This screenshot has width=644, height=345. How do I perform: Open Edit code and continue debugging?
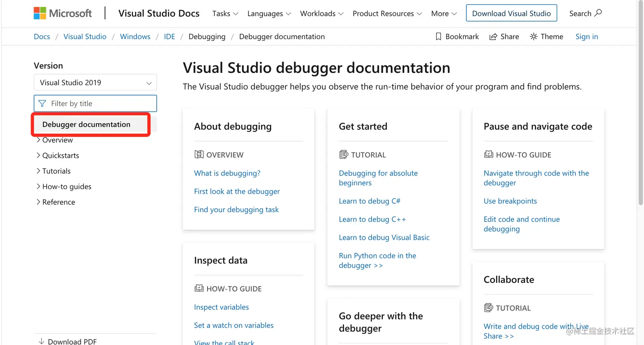522,224
